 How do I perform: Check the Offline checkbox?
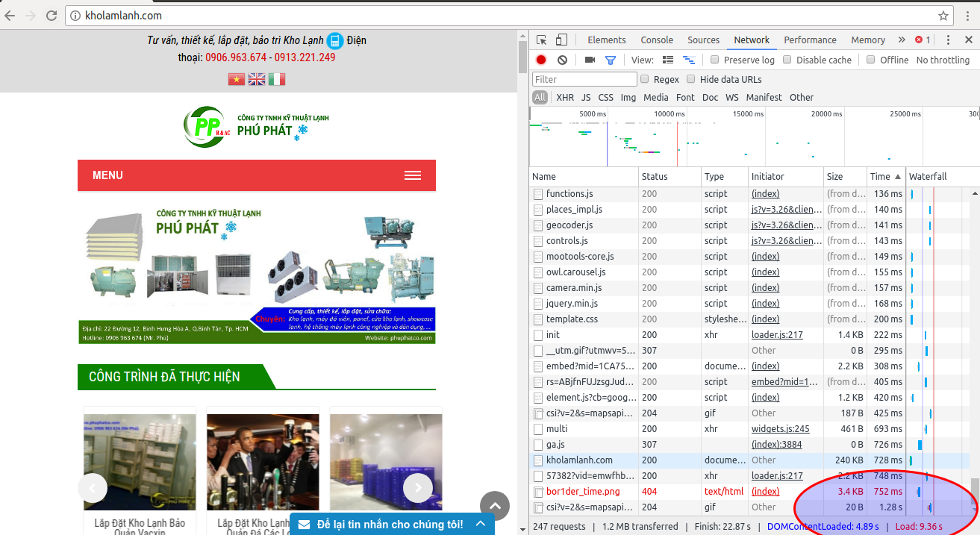click(870, 60)
